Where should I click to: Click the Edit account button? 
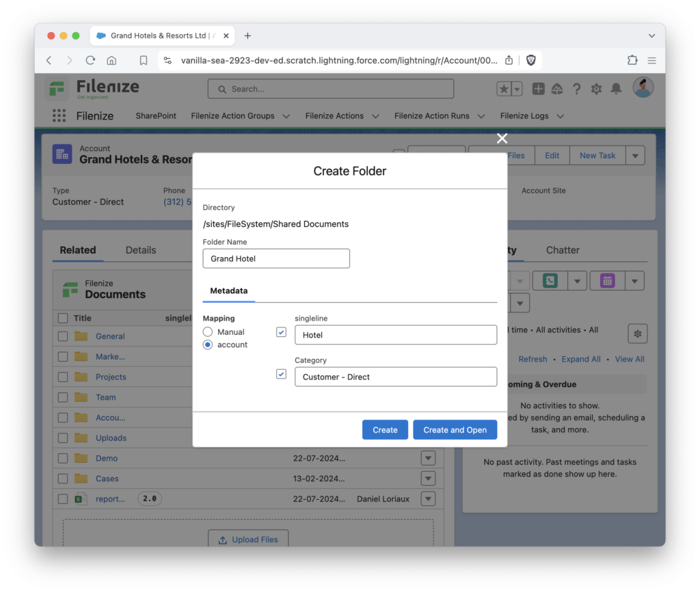click(x=552, y=155)
